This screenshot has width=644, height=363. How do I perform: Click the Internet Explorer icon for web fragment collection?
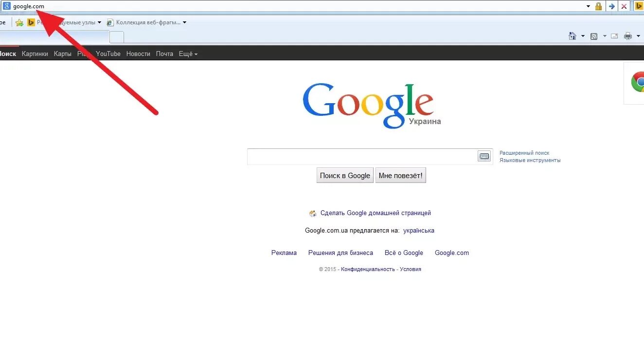coord(110,22)
